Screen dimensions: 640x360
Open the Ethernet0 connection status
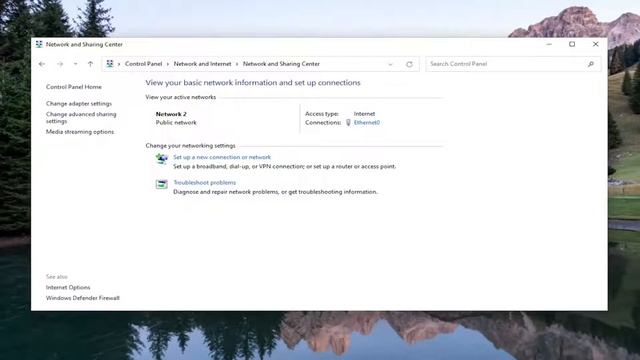coord(367,122)
